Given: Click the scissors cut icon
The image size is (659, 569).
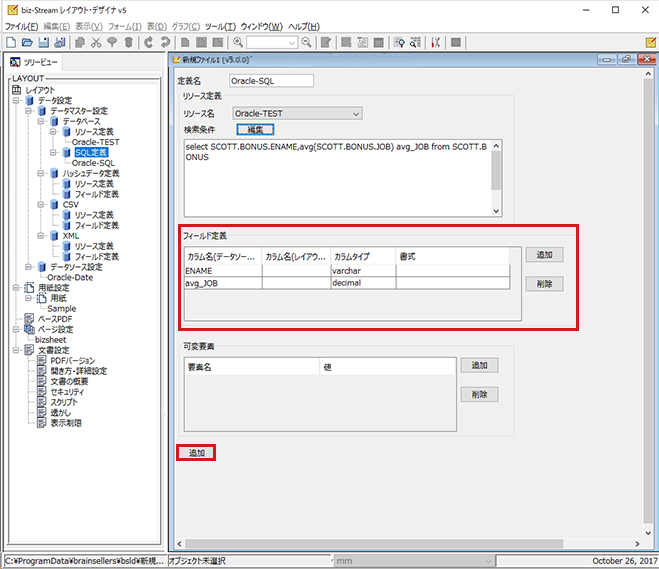Looking at the screenshot, I should [96, 42].
